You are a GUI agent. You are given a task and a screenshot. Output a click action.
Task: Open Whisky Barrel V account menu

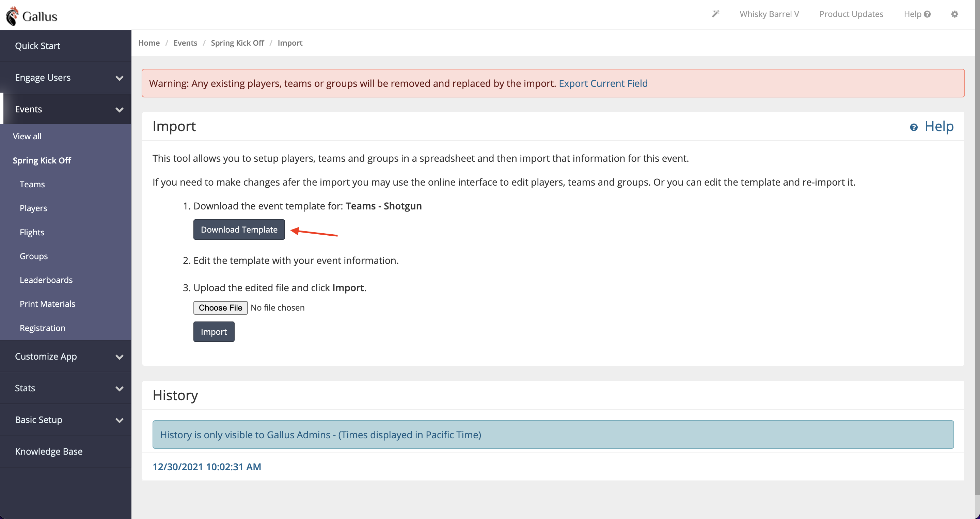coord(769,14)
